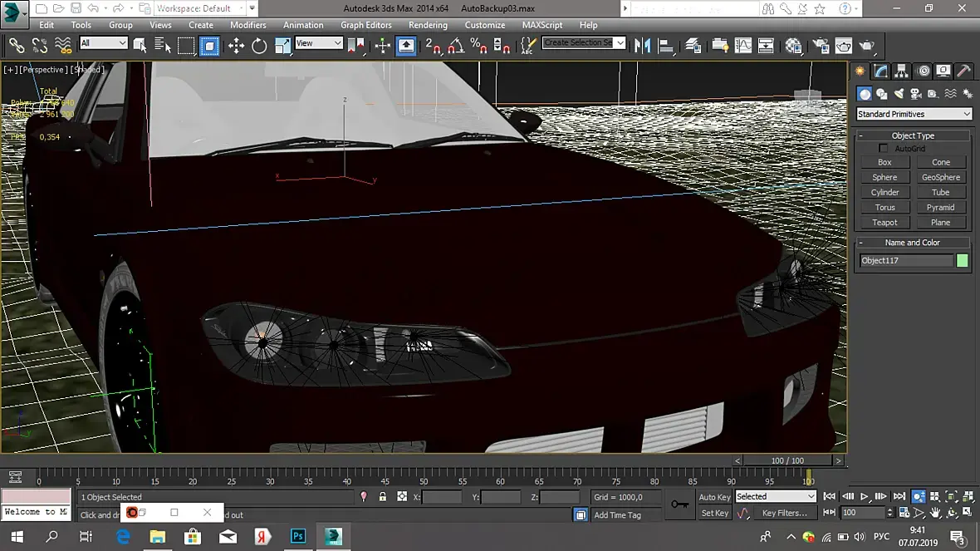Enable the AutoGrid checkbox
The height and width of the screenshot is (551, 980).
[x=884, y=148]
